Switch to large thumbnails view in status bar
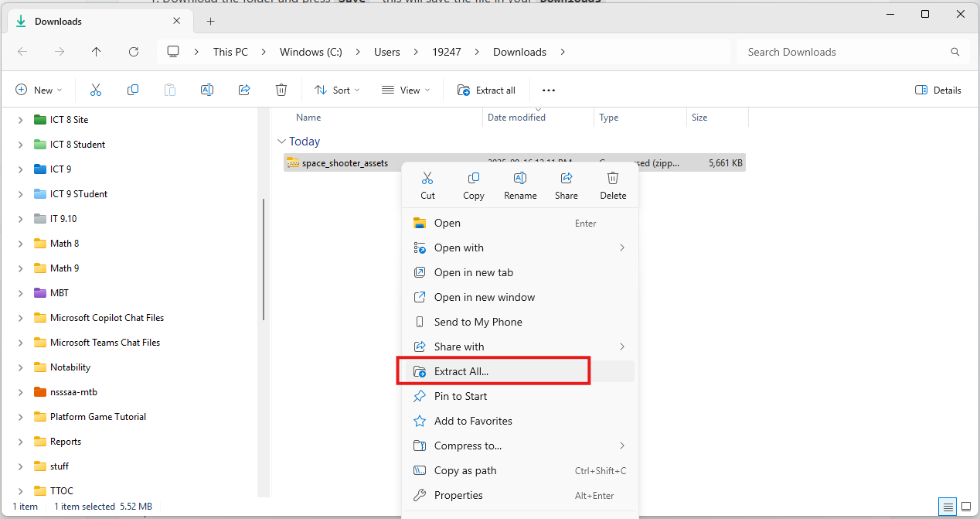This screenshot has width=980, height=519. 965,507
